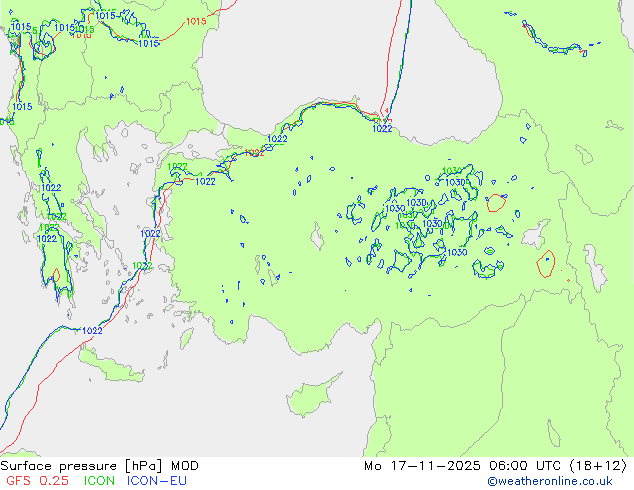Click the red closed contour near Lake Urmia
The image size is (634, 490).
pos(546,264)
